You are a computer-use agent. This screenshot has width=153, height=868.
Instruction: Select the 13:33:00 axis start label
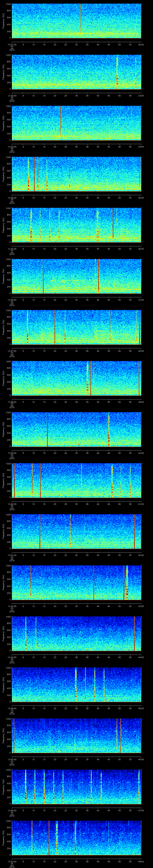click(x=12, y=147)
